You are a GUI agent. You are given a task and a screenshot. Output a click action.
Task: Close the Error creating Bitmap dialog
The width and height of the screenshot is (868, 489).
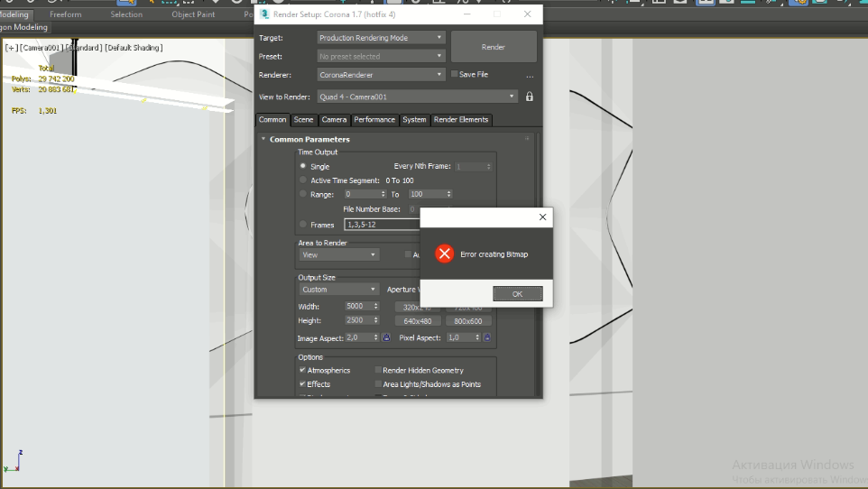tap(542, 217)
